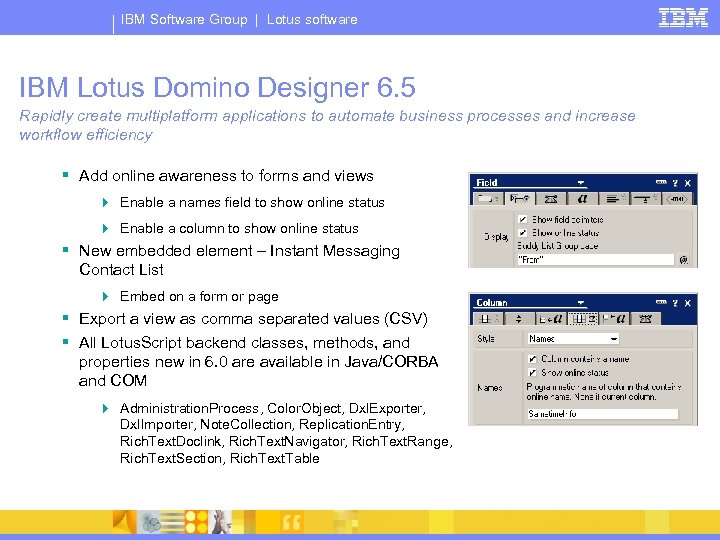Open the Field Info tab in Field box
The width and height of the screenshot is (720, 540).
[488, 199]
